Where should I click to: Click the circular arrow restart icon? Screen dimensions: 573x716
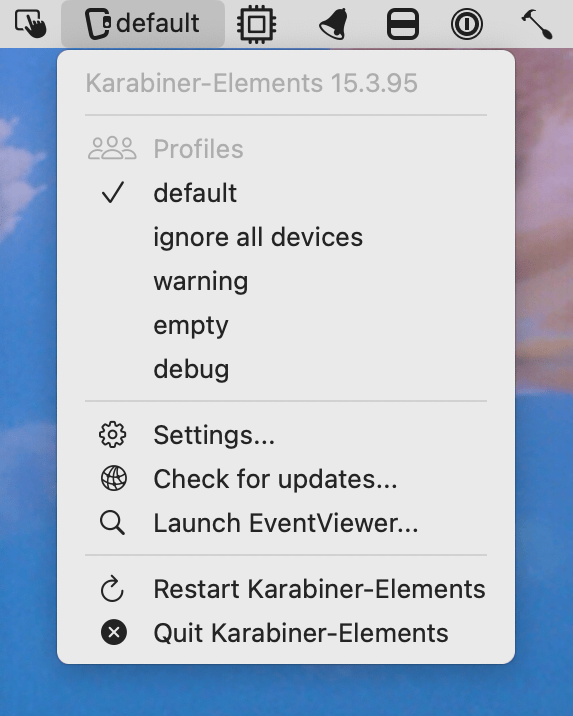pos(112,589)
